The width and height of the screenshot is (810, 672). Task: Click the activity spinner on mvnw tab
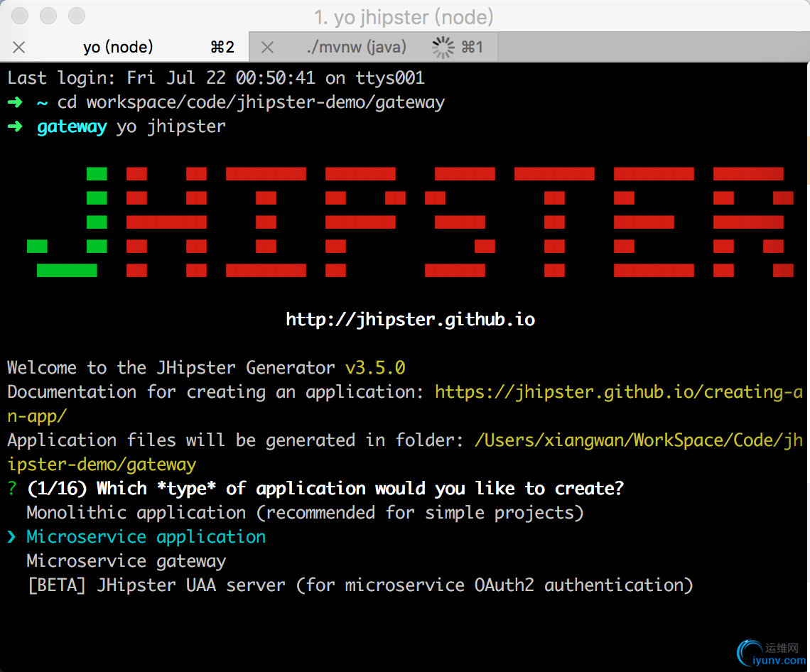tap(443, 48)
